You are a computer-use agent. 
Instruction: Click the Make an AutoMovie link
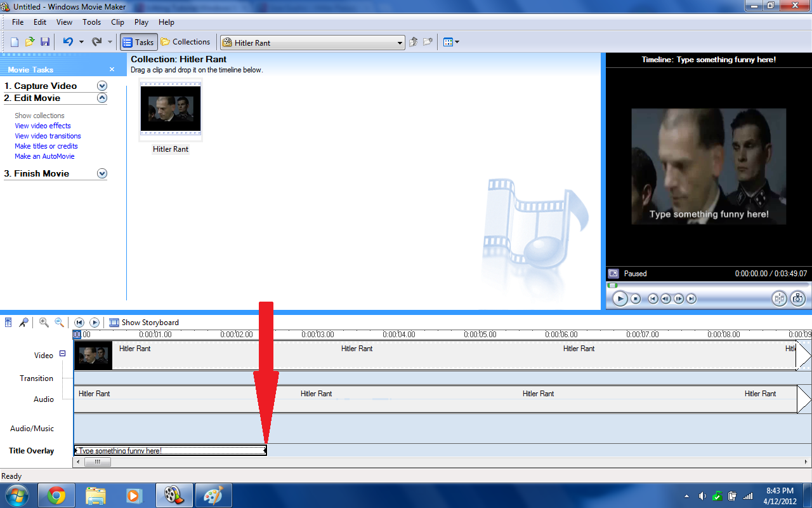click(x=44, y=156)
